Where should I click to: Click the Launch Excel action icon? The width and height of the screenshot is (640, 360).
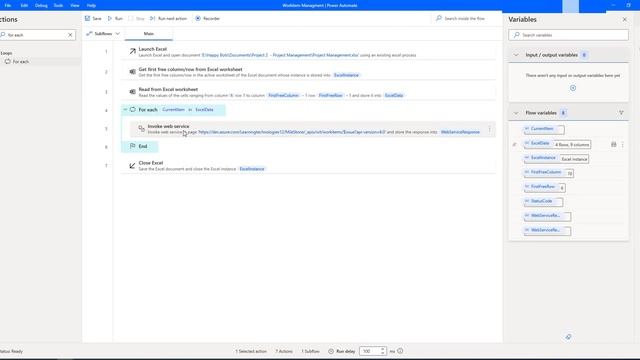132,51
